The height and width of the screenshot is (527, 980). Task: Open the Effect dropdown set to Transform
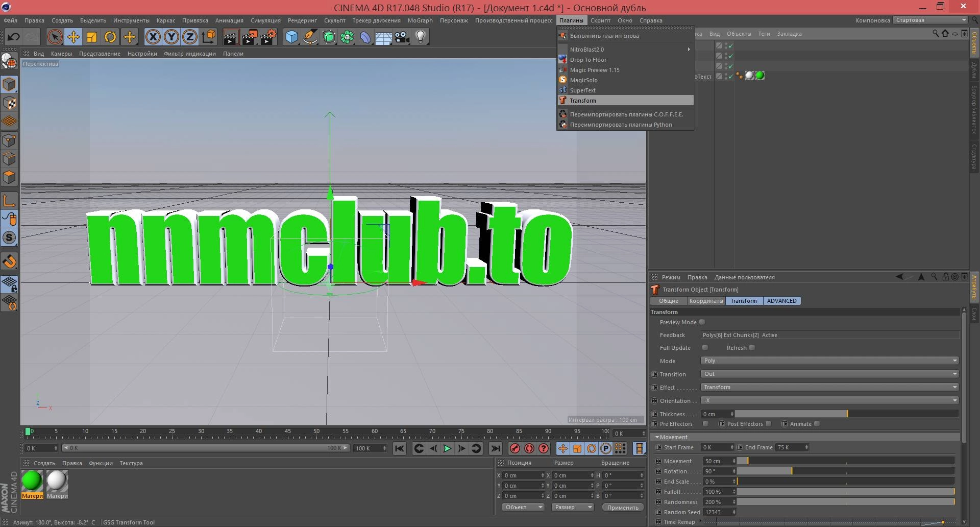(x=830, y=388)
